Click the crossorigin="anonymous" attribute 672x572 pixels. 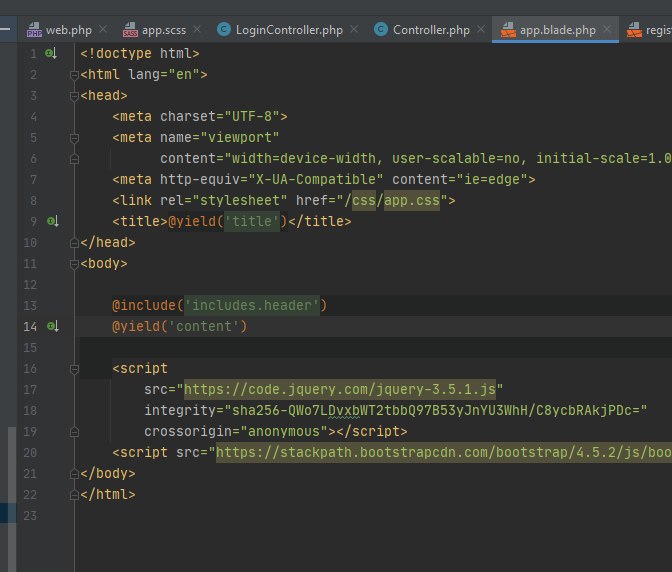coord(235,431)
